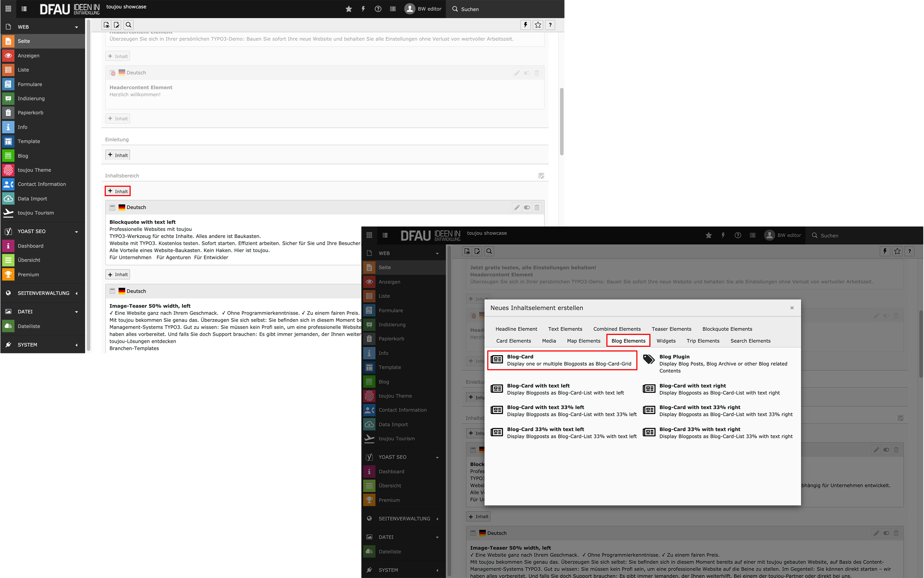
Task: Collapse YOAST SEO group in first window
Action: coord(43,231)
